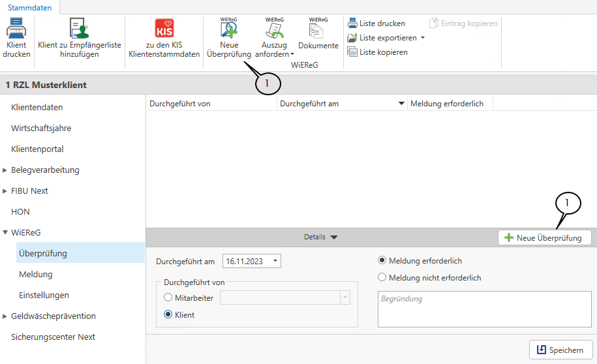Open the Durchgeführt am date dropdown
Screen dimensions: 597x364
coord(275,262)
